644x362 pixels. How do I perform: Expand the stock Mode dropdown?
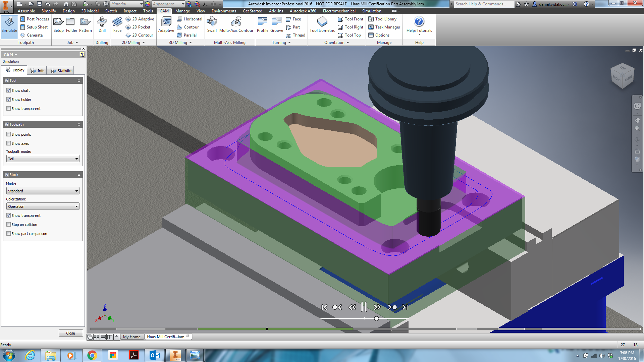(x=43, y=191)
